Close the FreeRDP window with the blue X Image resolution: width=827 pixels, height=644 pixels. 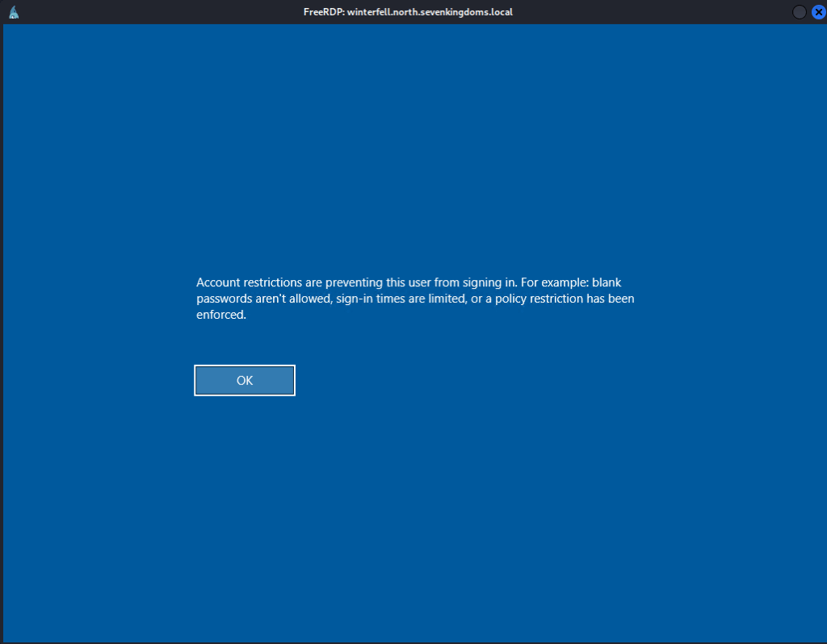[818, 11]
